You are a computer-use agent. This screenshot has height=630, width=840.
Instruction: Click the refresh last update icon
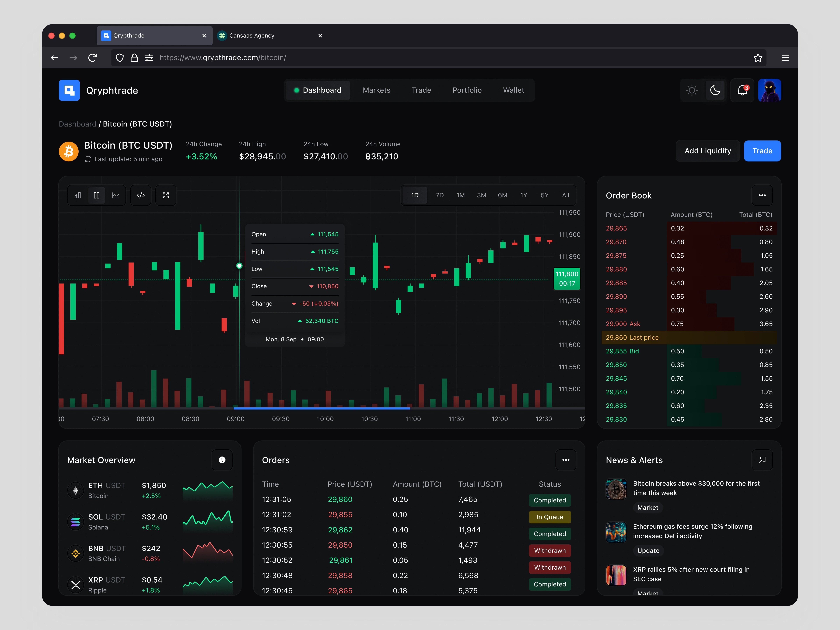(x=88, y=159)
